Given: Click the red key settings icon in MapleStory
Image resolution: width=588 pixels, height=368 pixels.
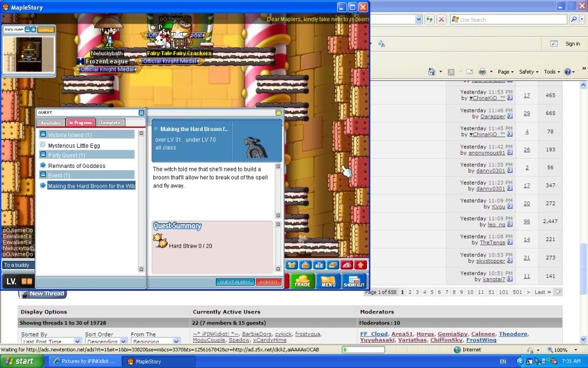Looking at the screenshot, I should point(346,265).
